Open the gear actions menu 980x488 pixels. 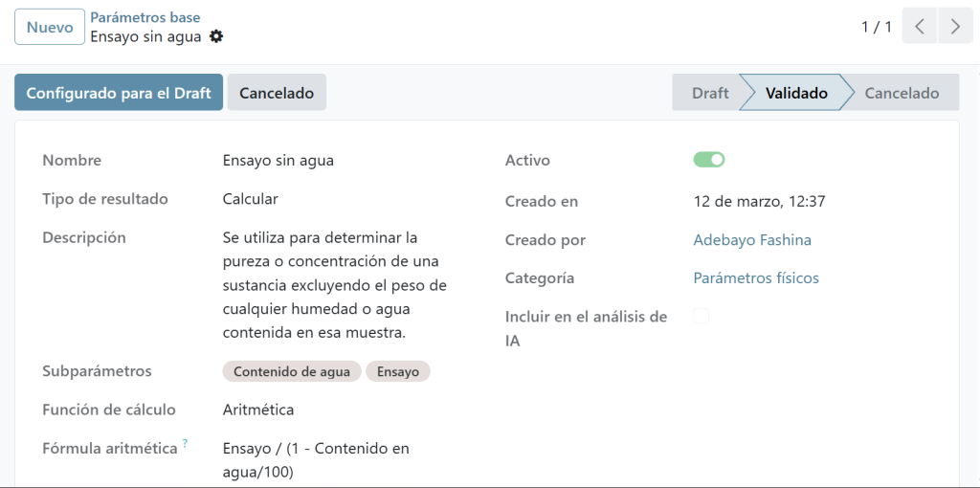coord(216,36)
